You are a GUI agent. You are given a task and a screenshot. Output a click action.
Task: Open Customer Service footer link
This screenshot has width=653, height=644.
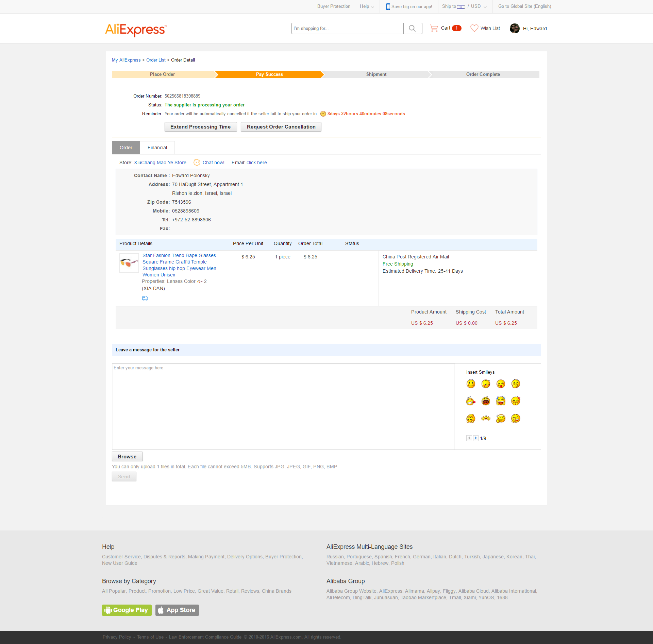[x=121, y=557]
